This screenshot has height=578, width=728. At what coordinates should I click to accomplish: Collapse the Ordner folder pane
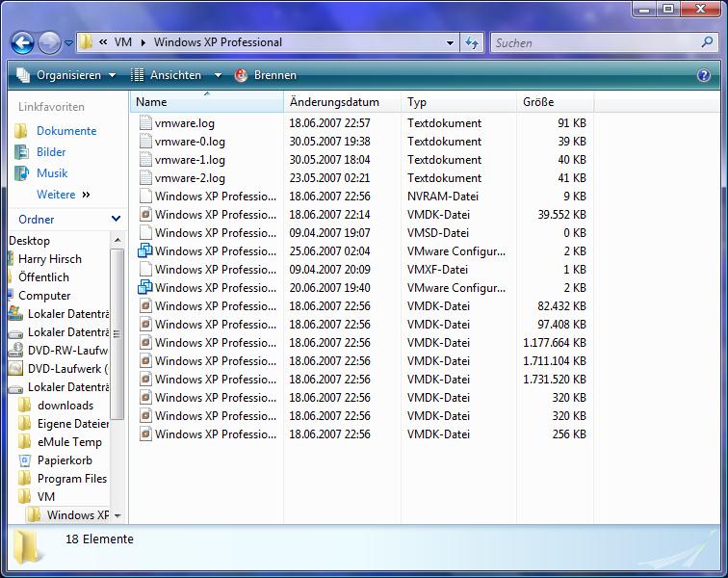117,219
